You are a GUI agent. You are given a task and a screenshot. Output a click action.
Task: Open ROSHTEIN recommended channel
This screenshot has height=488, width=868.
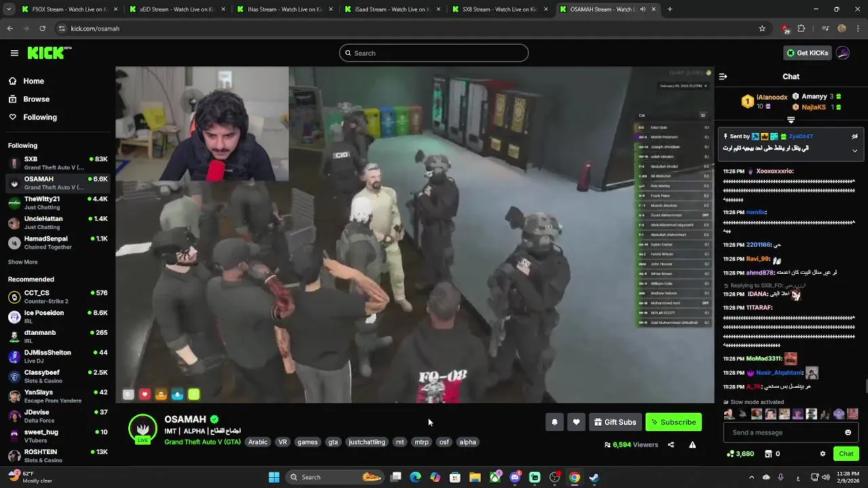(x=58, y=456)
